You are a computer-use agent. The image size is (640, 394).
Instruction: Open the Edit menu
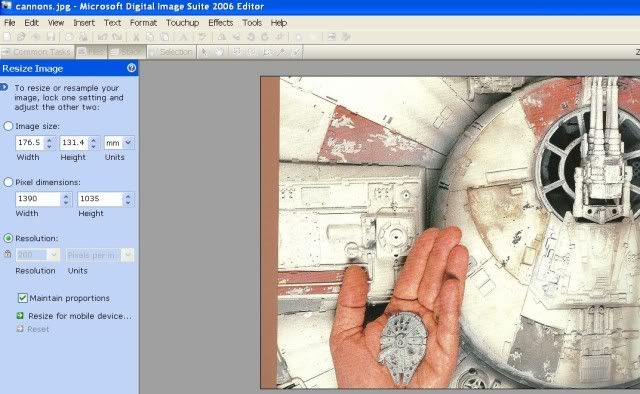(x=31, y=23)
